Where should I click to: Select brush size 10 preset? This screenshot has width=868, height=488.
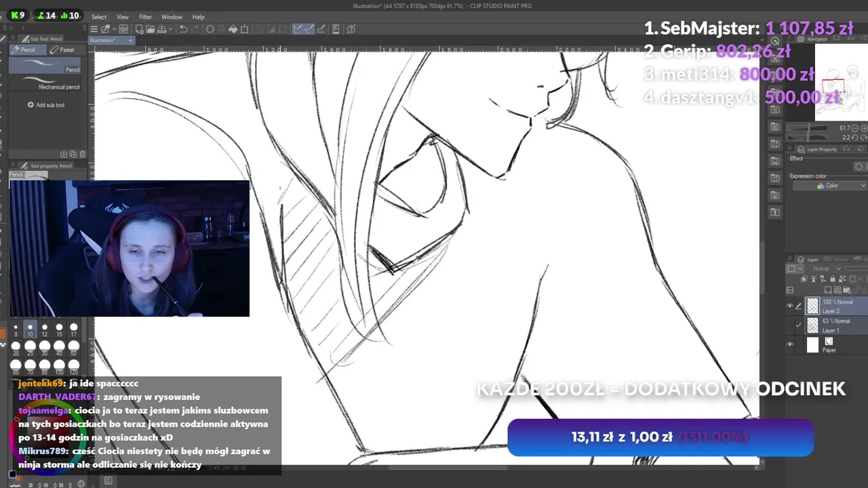pos(30,330)
